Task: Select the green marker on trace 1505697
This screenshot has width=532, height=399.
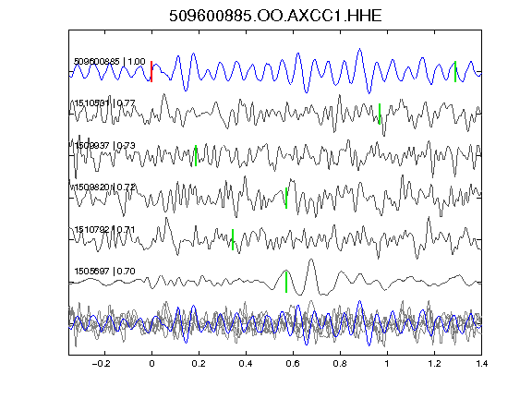Action: click(x=286, y=282)
